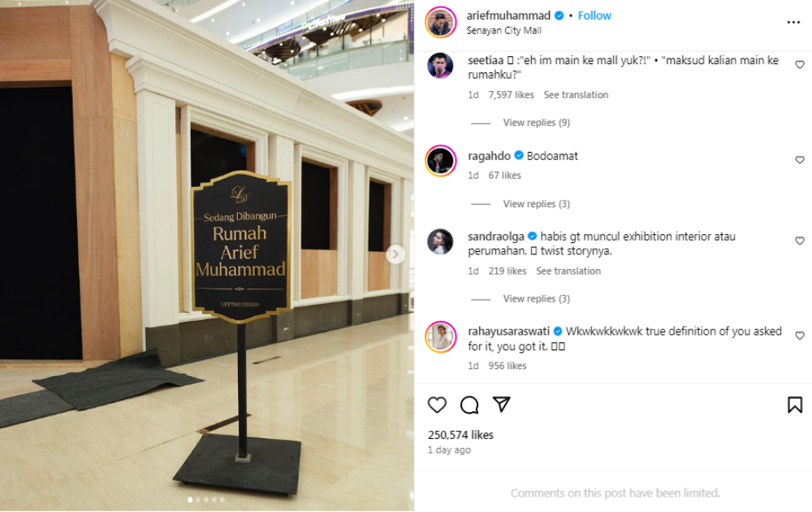Viewport: 812px width, 512px height.
Task: View the 250,574 likes list
Action: (460, 435)
